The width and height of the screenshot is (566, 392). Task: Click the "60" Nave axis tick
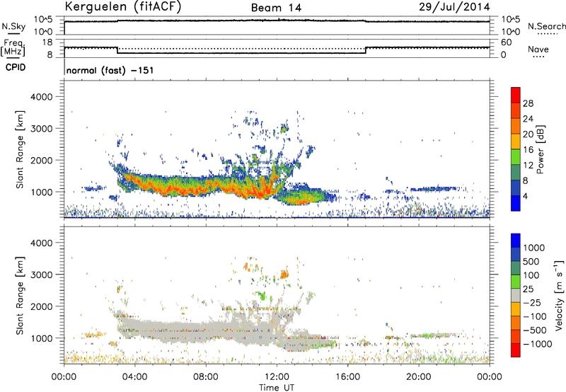click(x=507, y=42)
